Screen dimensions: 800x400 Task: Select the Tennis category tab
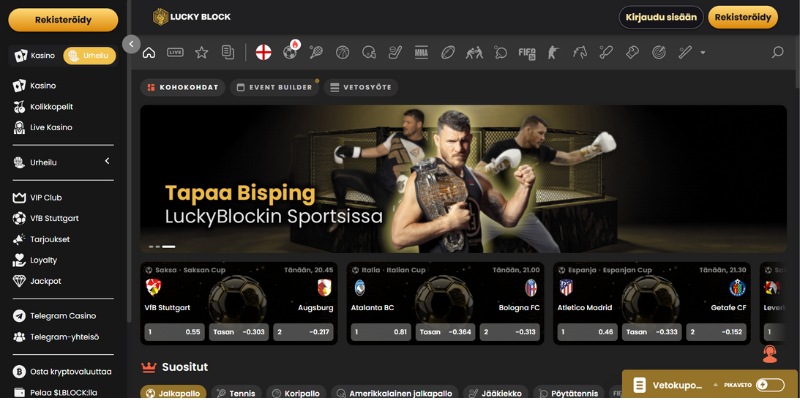(x=235, y=394)
